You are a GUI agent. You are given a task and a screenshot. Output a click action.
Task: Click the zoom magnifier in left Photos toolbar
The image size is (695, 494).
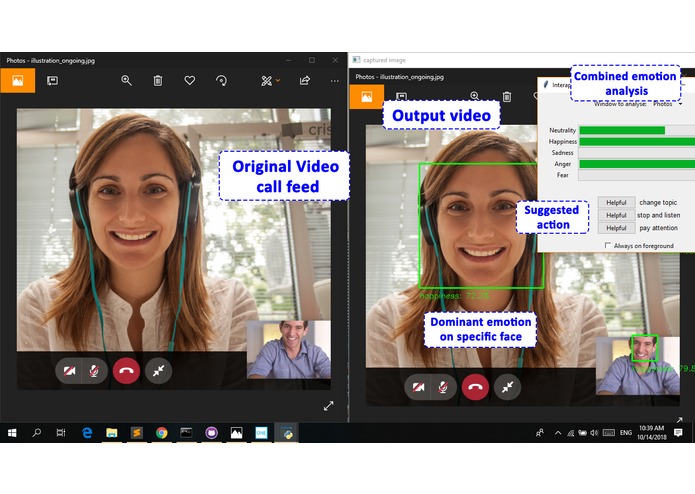click(x=126, y=80)
